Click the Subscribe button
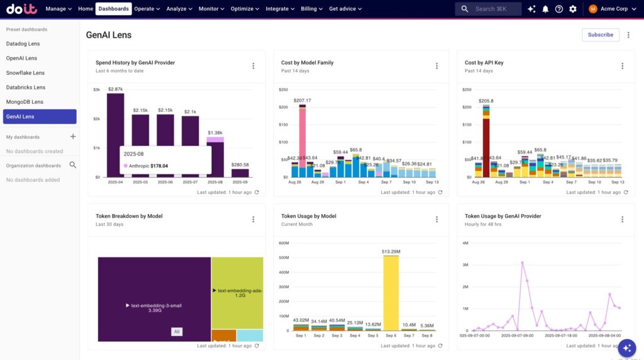644x360 pixels. pos(600,35)
